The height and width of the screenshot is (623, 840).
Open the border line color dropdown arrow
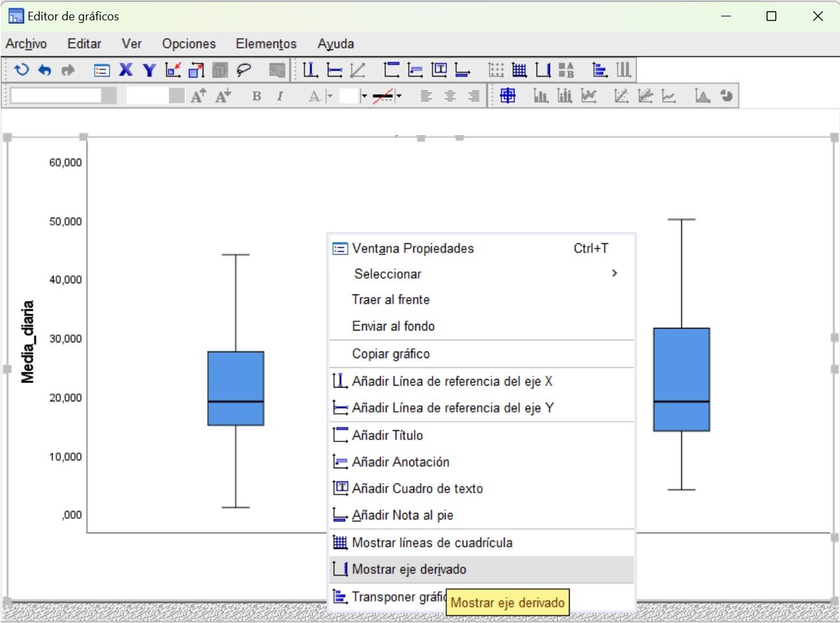point(398,96)
